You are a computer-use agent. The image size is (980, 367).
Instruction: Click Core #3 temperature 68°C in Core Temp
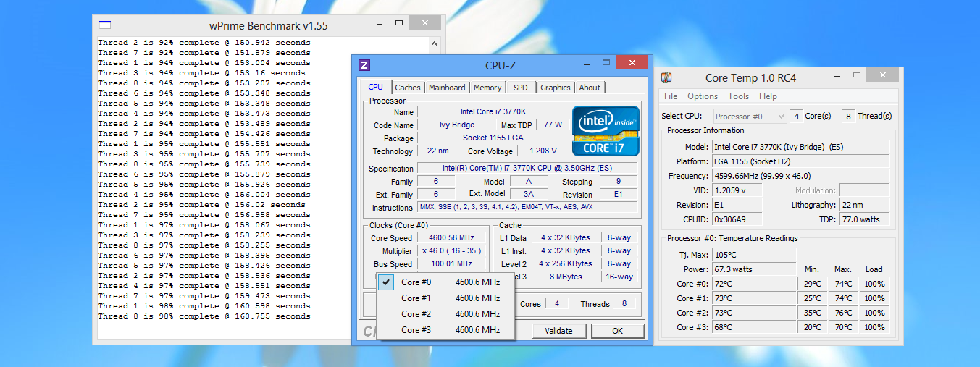click(753, 327)
